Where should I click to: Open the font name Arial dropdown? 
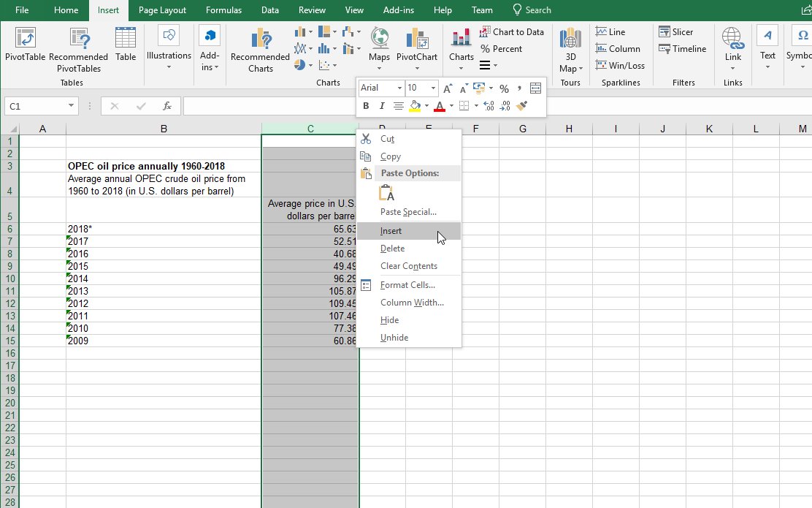tap(399, 88)
